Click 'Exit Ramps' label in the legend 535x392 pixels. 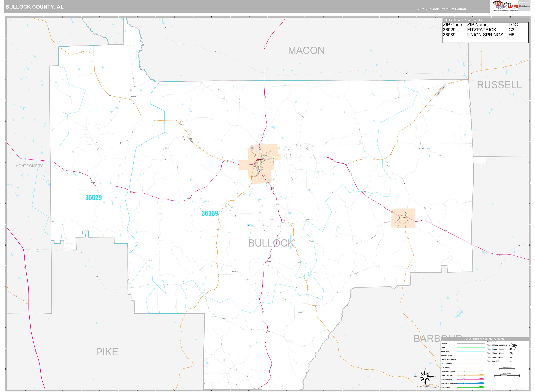coord(446,367)
